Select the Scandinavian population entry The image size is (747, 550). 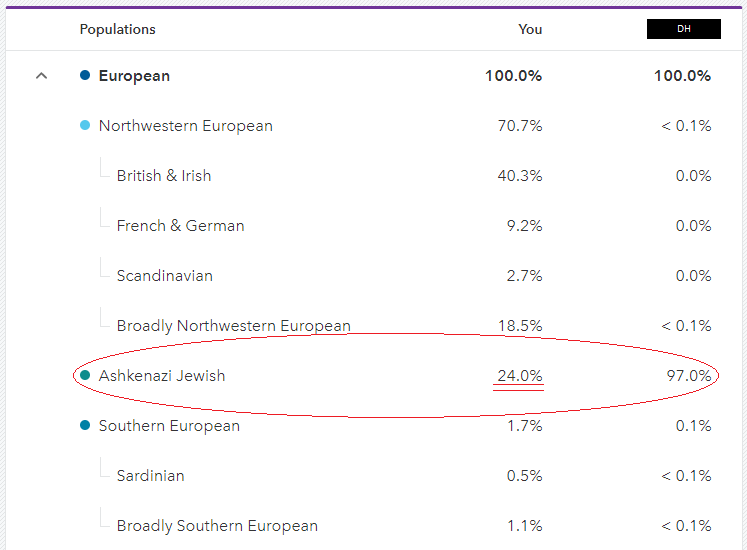164,276
